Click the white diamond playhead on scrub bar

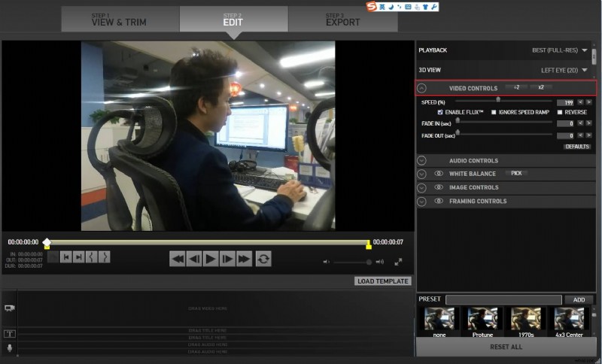[x=47, y=242]
